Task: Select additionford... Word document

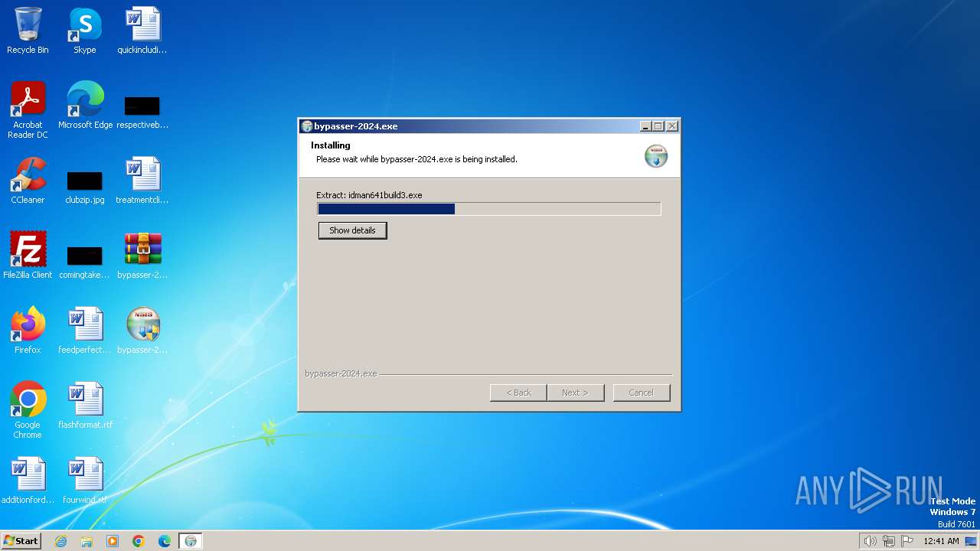Action: 28,481
